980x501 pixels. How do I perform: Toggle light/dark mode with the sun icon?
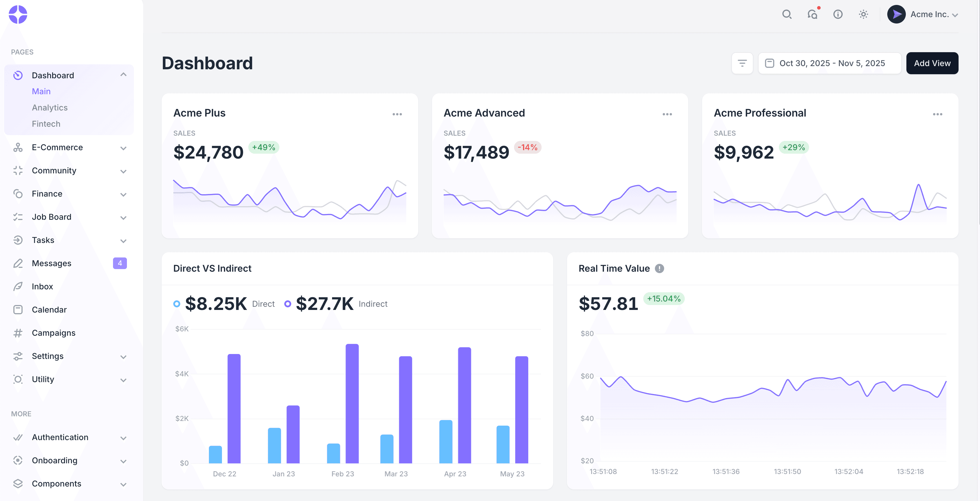[x=863, y=14]
